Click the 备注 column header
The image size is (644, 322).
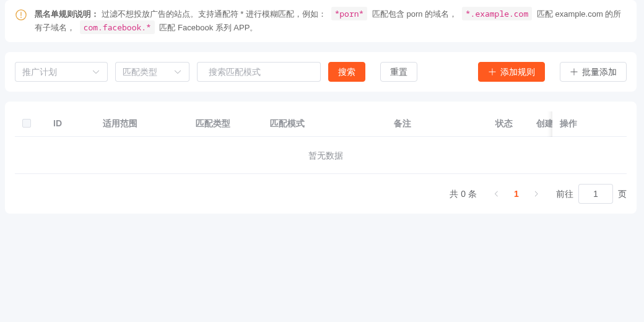(402, 124)
